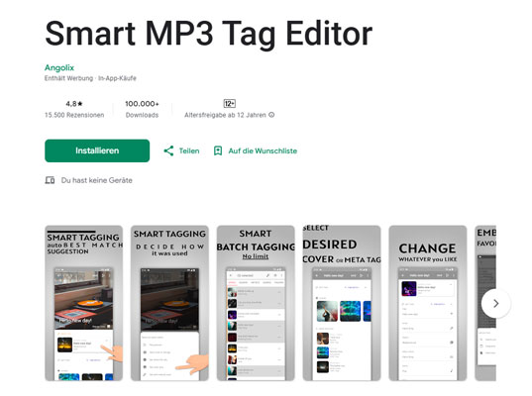Click the wishlist bookmark icon

click(x=218, y=150)
